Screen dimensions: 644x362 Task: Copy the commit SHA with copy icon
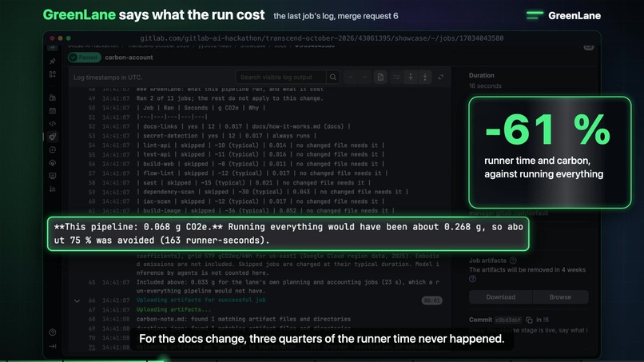pos(529,320)
